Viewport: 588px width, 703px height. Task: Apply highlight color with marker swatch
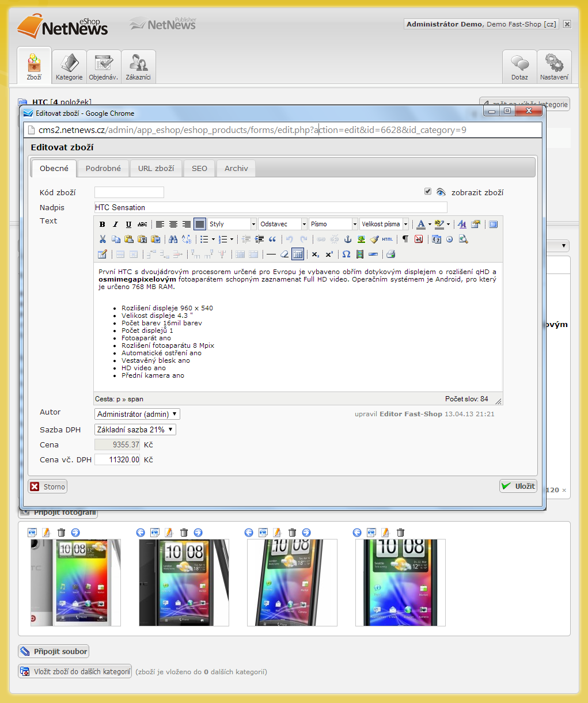pyautogui.click(x=439, y=224)
